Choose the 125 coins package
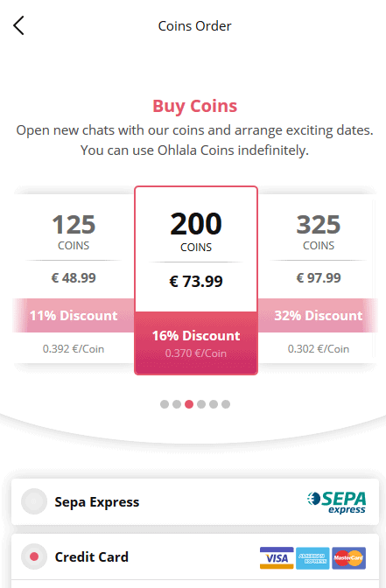 [74, 278]
